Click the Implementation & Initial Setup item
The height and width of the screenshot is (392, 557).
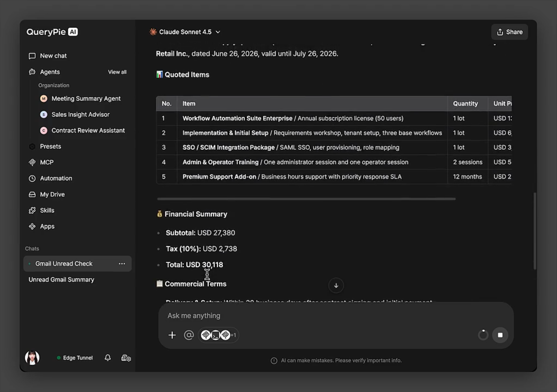312,133
